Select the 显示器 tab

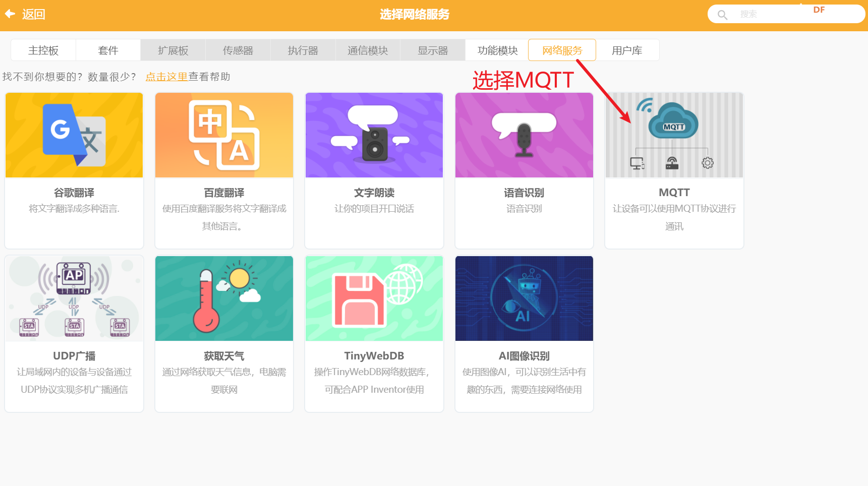click(x=433, y=50)
